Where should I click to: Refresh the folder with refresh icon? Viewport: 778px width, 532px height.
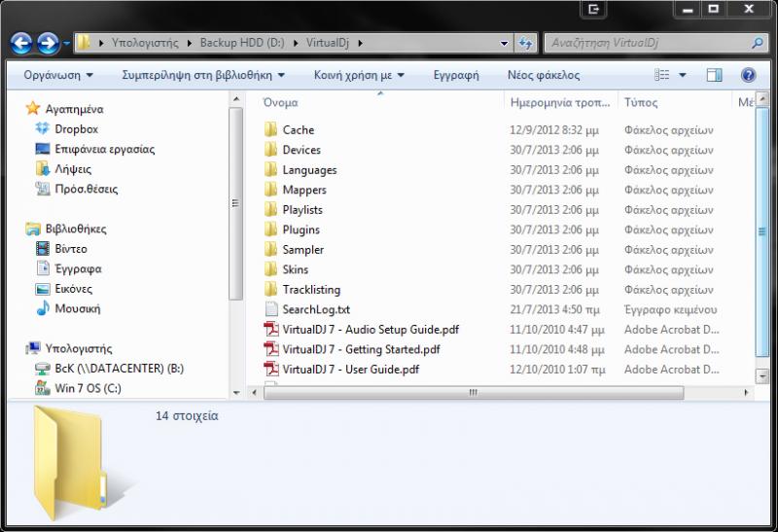(525, 43)
